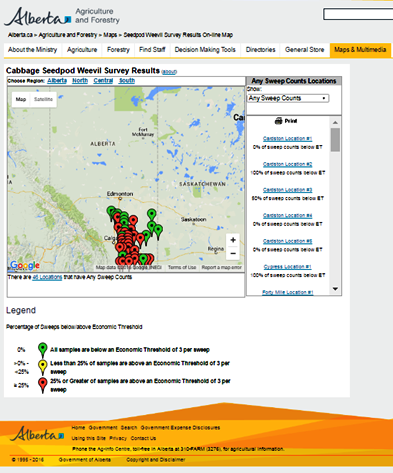Select the green marker east of Edmonton
Screen dimensions: 393x473
pos(152,214)
